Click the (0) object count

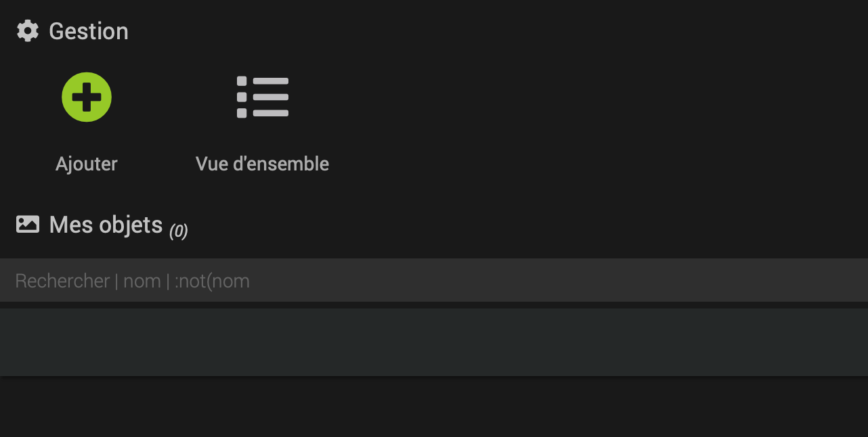(x=179, y=231)
